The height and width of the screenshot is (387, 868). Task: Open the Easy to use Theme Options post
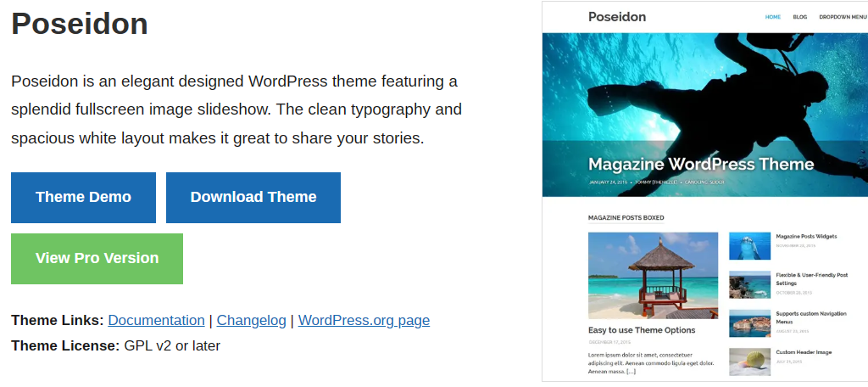(x=642, y=330)
